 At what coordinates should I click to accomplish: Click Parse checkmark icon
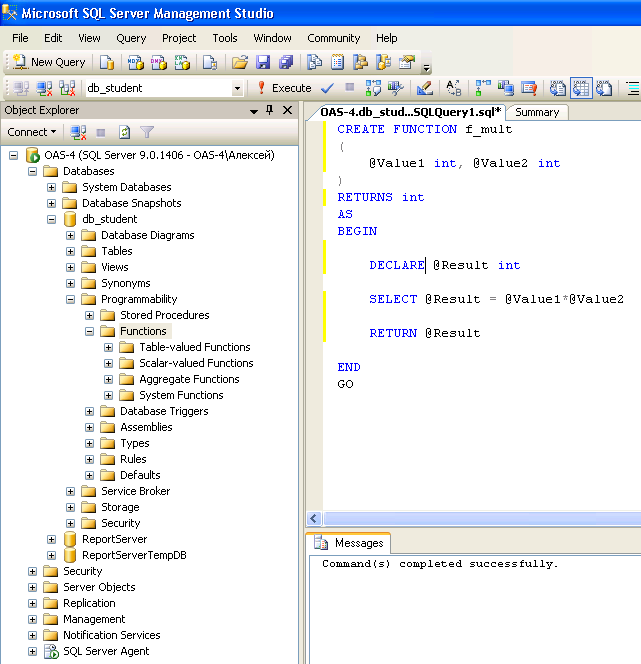pos(327,88)
